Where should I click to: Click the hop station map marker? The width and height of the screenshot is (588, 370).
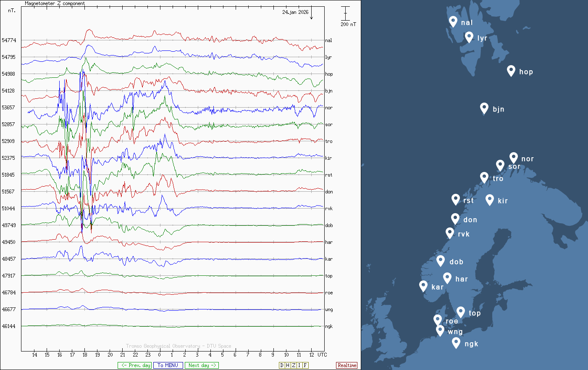point(511,70)
